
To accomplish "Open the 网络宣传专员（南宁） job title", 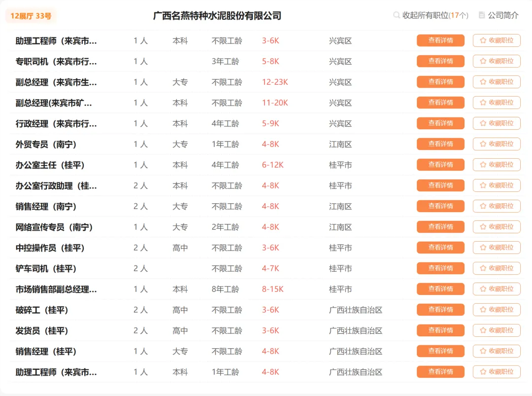I will pyautogui.click(x=54, y=227).
